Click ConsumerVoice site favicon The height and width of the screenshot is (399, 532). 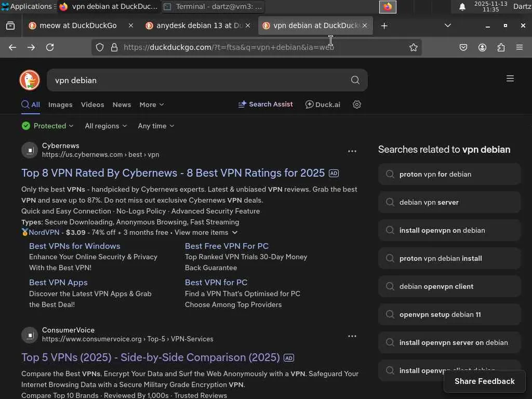(x=30, y=335)
